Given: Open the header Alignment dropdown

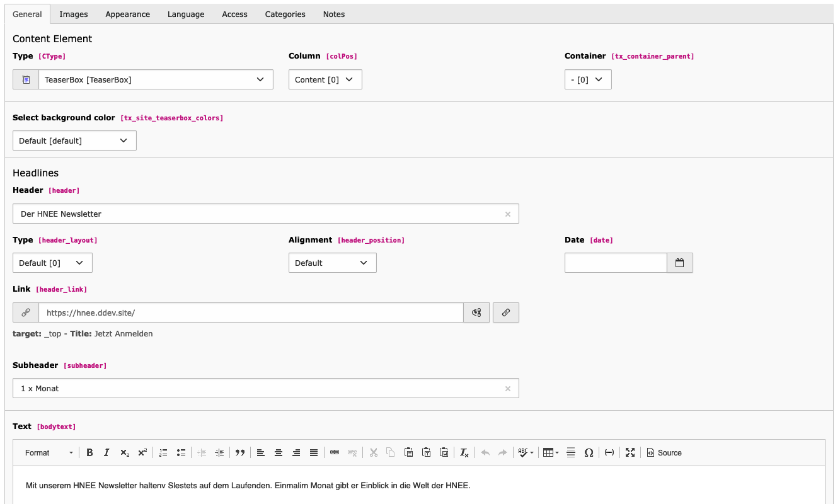Looking at the screenshot, I should coord(332,263).
